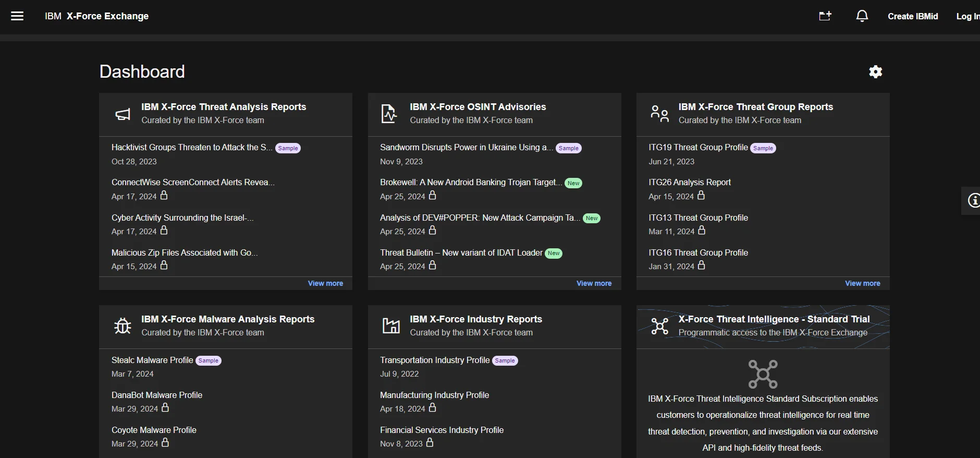
Task: Open ITG16 Threat Group Profile
Action: point(698,252)
